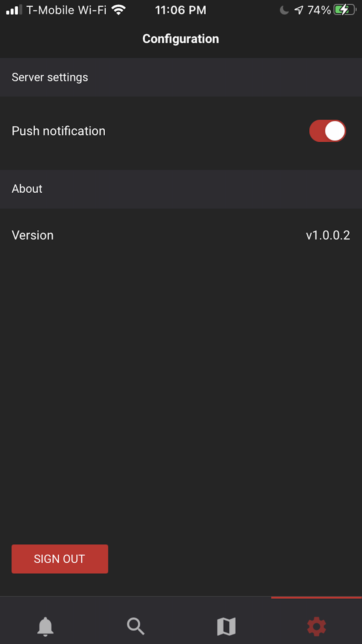The image size is (362, 644).
Task: Tap the 74% battery percentage
Action: (319, 10)
